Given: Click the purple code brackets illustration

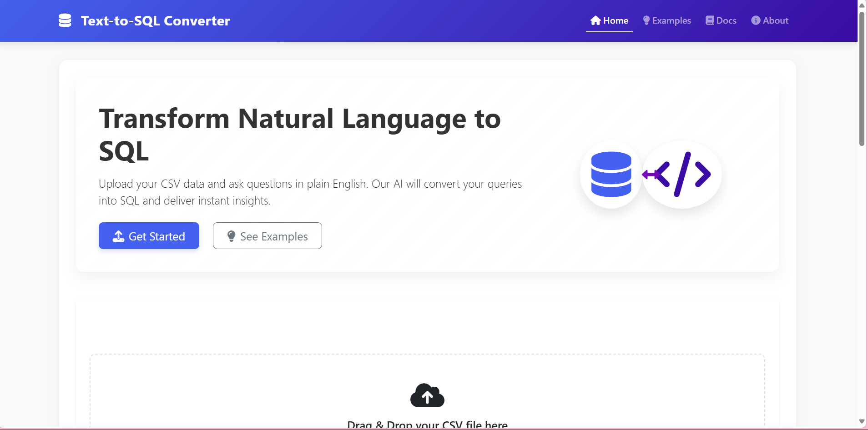Looking at the screenshot, I should [682, 175].
